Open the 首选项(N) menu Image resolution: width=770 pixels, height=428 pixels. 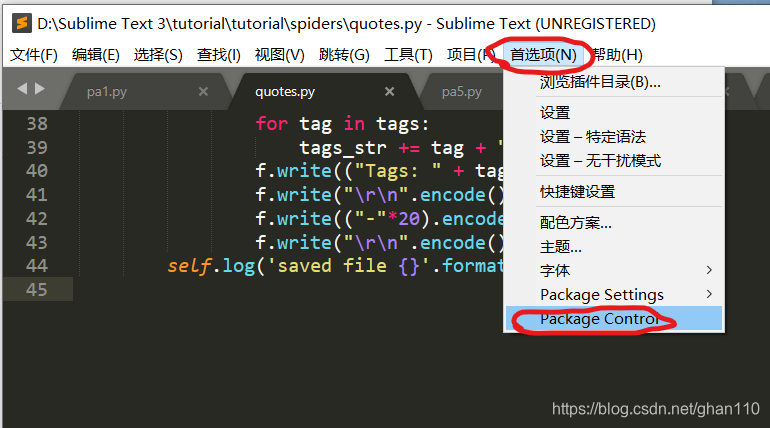543,54
